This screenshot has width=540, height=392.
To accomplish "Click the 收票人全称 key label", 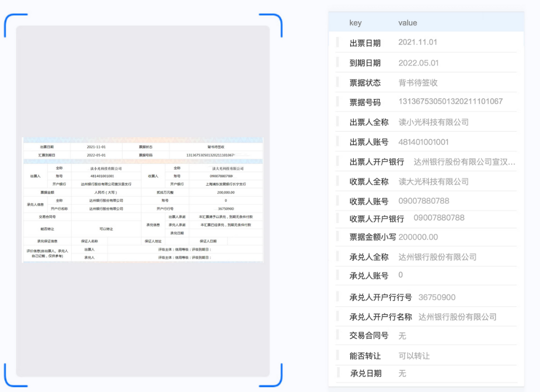I will coord(369,181).
